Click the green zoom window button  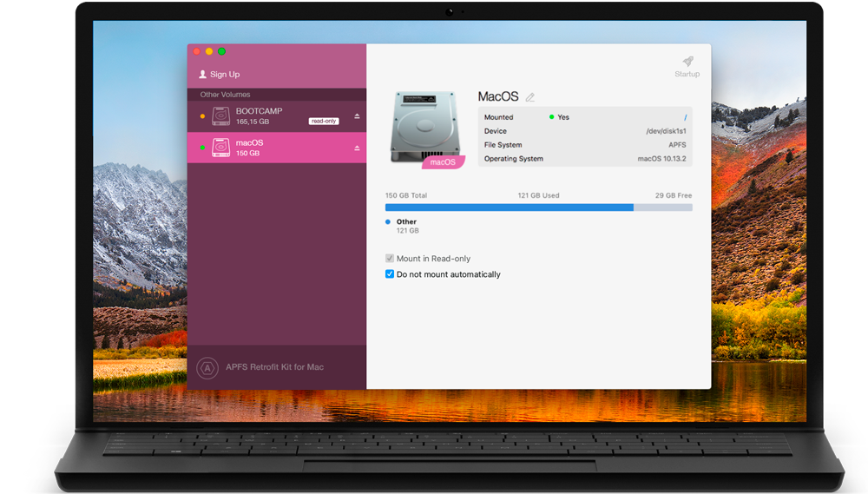[x=222, y=52]
